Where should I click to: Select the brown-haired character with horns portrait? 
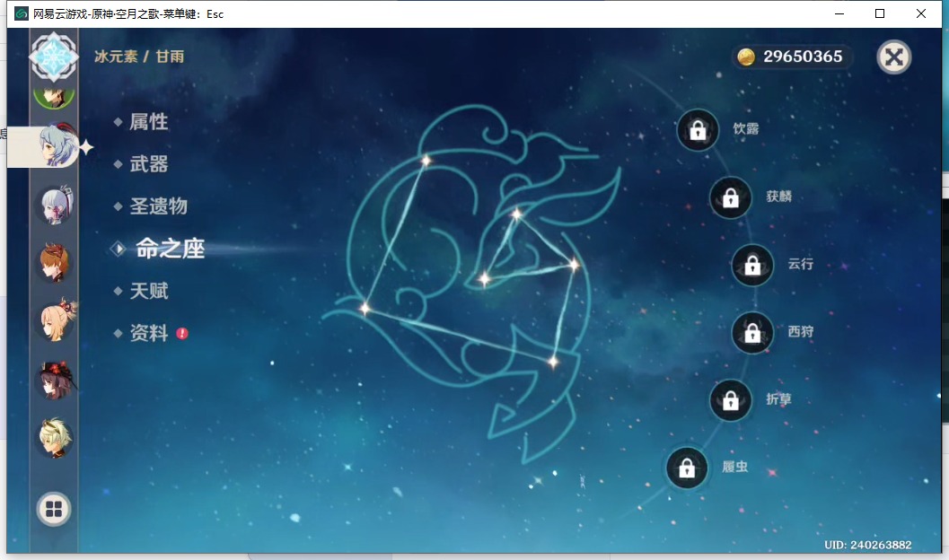pyautogui.click(x=55, y=263)
